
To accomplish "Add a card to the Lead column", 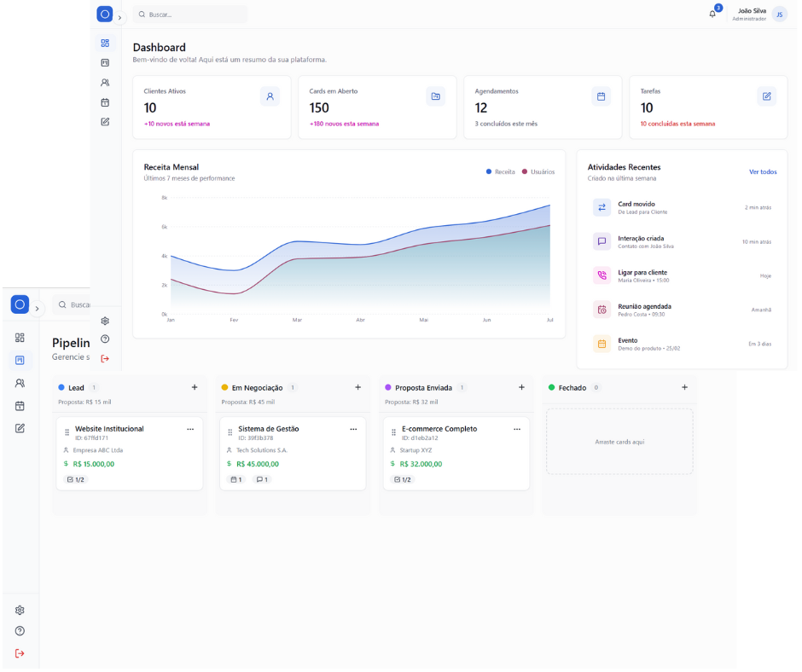I will [x=195, y=387].
